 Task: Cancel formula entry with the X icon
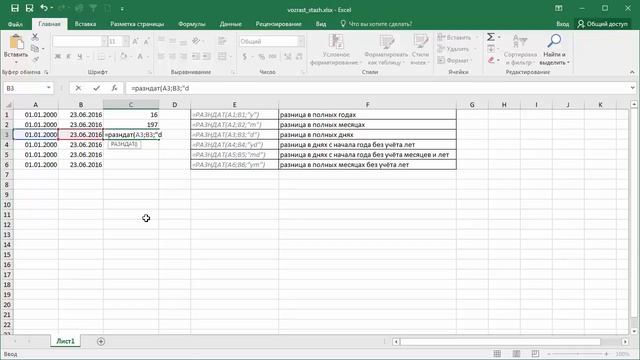pyautogui.click(x=78, y=88)
